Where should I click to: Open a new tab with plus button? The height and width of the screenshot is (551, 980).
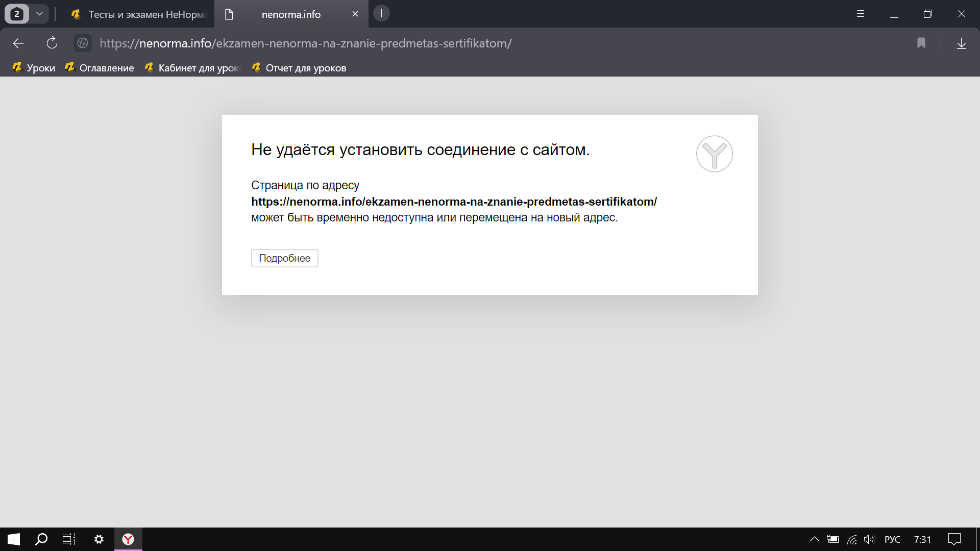381,14
